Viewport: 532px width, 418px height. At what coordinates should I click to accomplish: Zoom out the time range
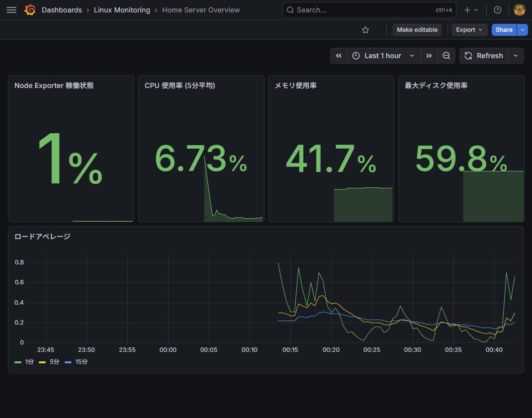click(x=446, y=56)
